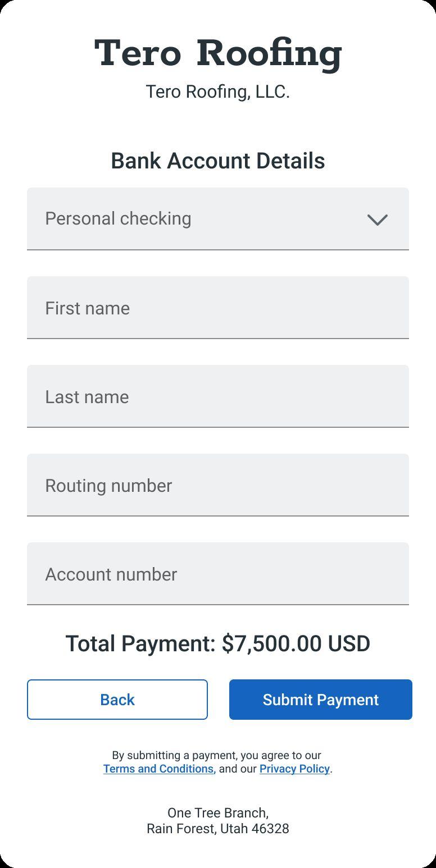Click the One Tree Branch address line
Image resolution: width=436 pixels, height=868 pixels.
[218, 813]
